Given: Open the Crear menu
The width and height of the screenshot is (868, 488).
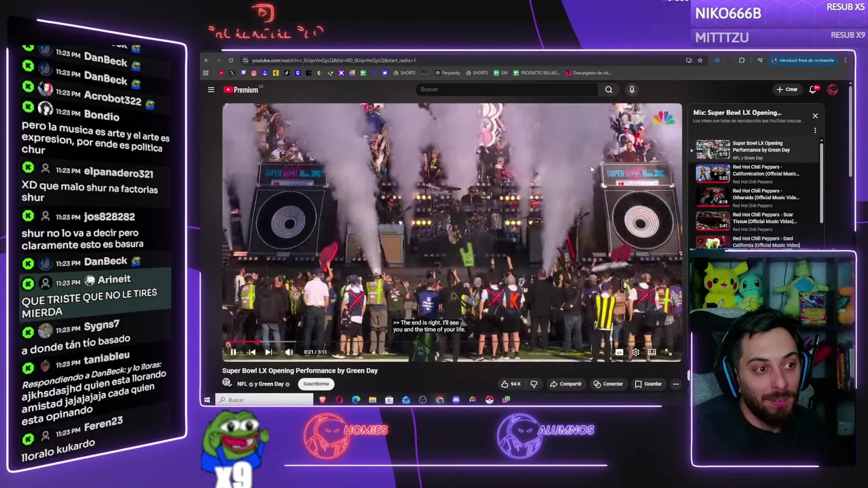Looking at the screenshot, I should 787,89.
